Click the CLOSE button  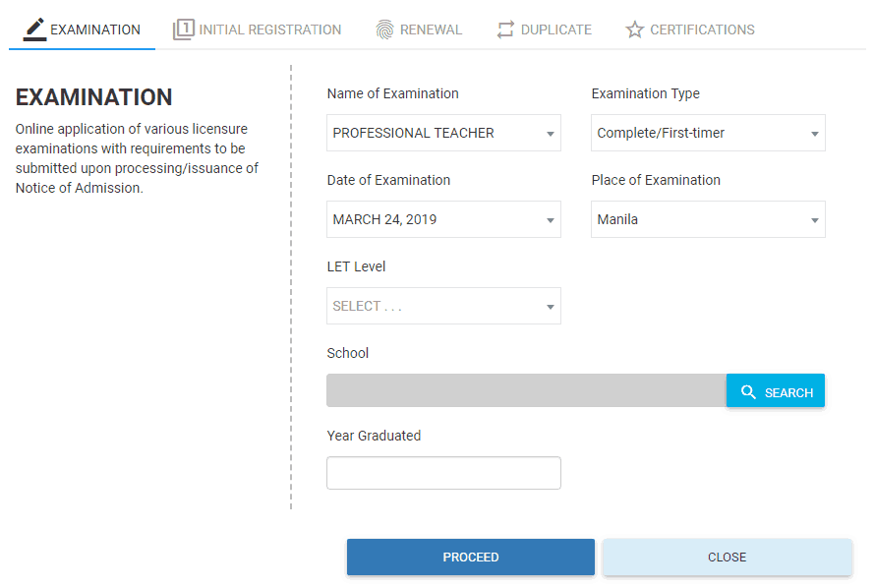[x=727, y=557]
